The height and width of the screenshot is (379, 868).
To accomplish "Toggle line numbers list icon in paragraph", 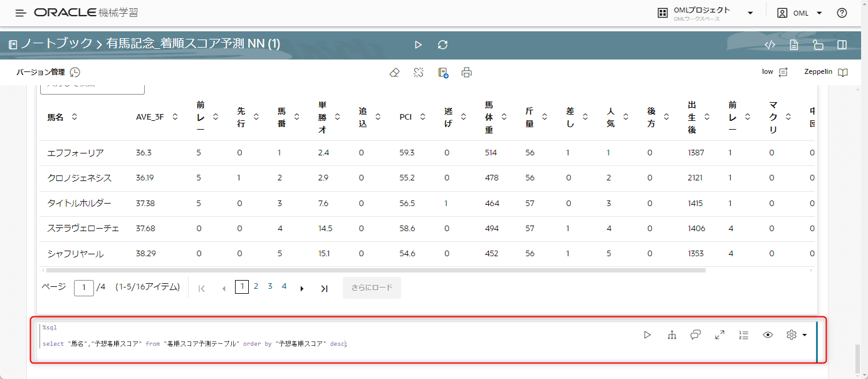I will (x=743, y=335).
